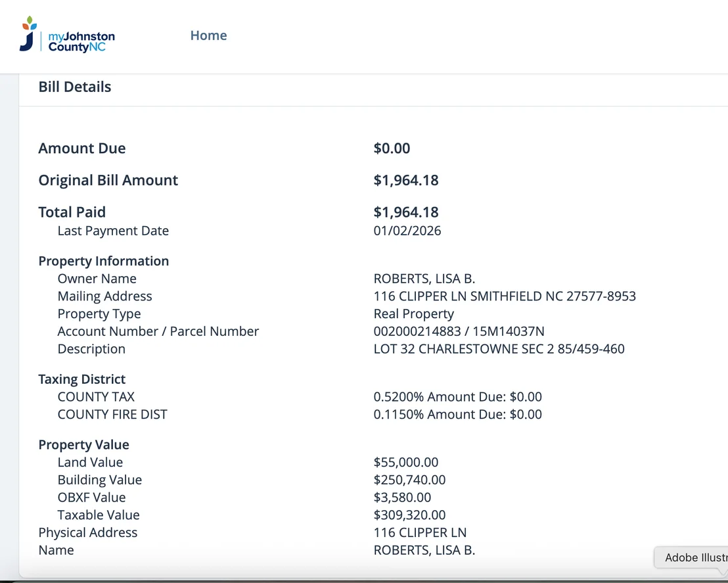The image size is (728, 583).
Task: Select the 0.5200% county tax rate line
Action: click(x=458, y=397)
